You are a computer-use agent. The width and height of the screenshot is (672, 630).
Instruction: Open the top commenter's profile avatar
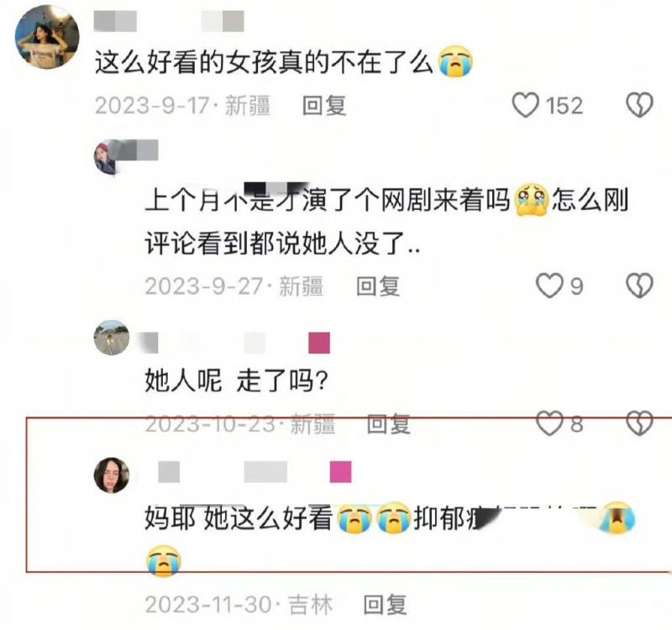point(47,36)
